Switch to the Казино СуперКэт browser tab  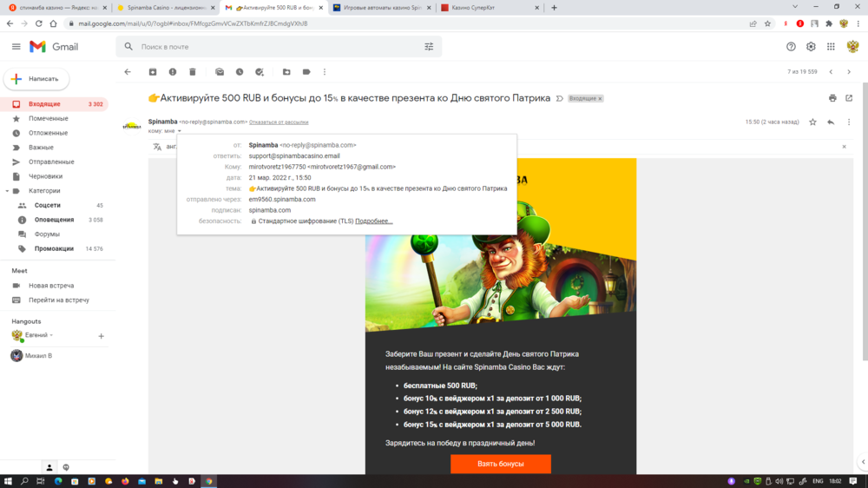[486, 8]
